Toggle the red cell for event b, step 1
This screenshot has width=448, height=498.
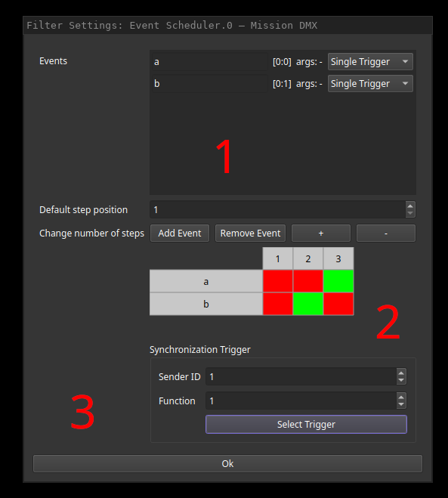pos(278,304)
